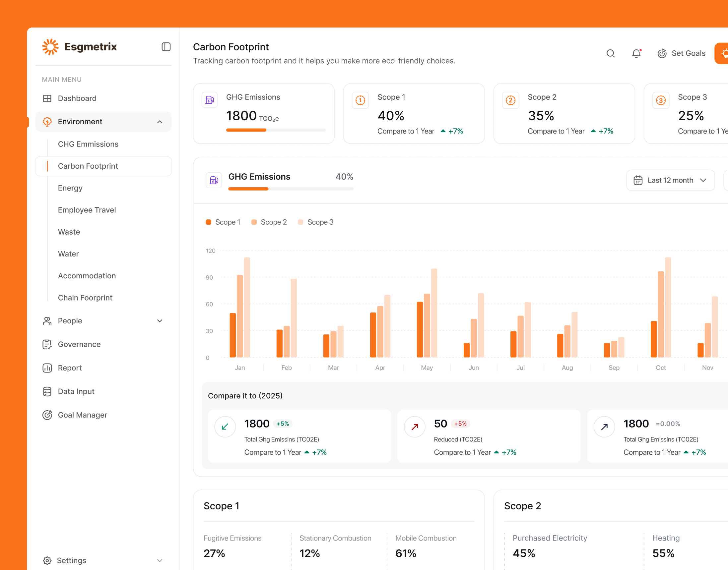The width and height of the screenshot is (728, 570).
Task: Click the Dashboard grid icon in sidebar
Action: (x=47, y=98)
